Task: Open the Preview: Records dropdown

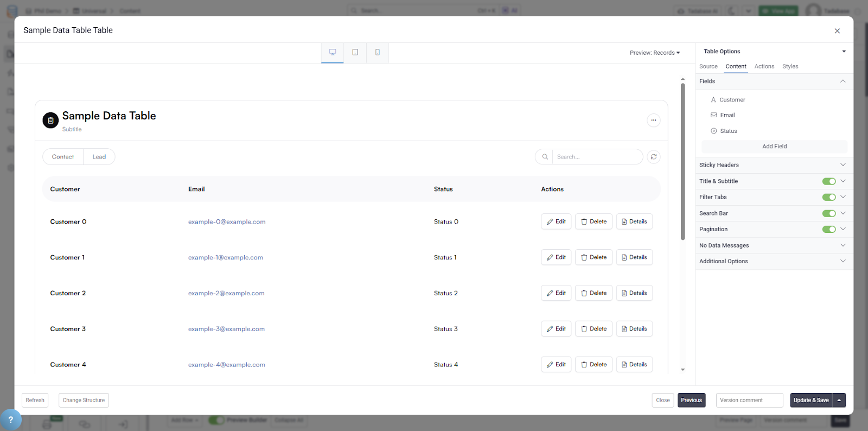Action: 654,53
